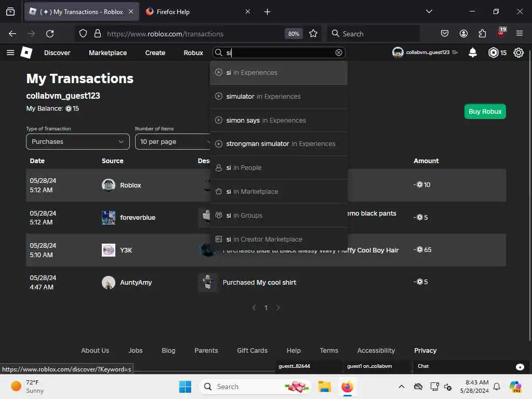
Task: Open the Pocket save icon
Action: 445,34
